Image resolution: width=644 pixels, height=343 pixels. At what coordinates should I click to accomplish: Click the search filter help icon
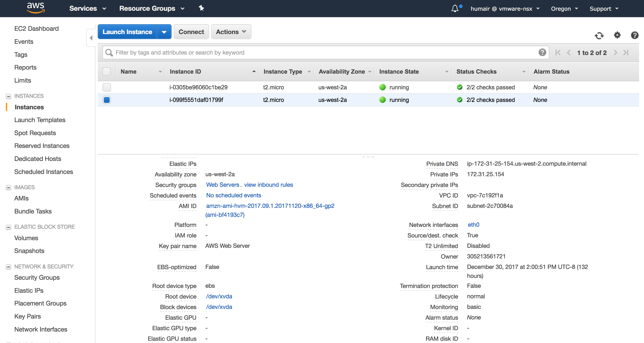click(542, 52)
